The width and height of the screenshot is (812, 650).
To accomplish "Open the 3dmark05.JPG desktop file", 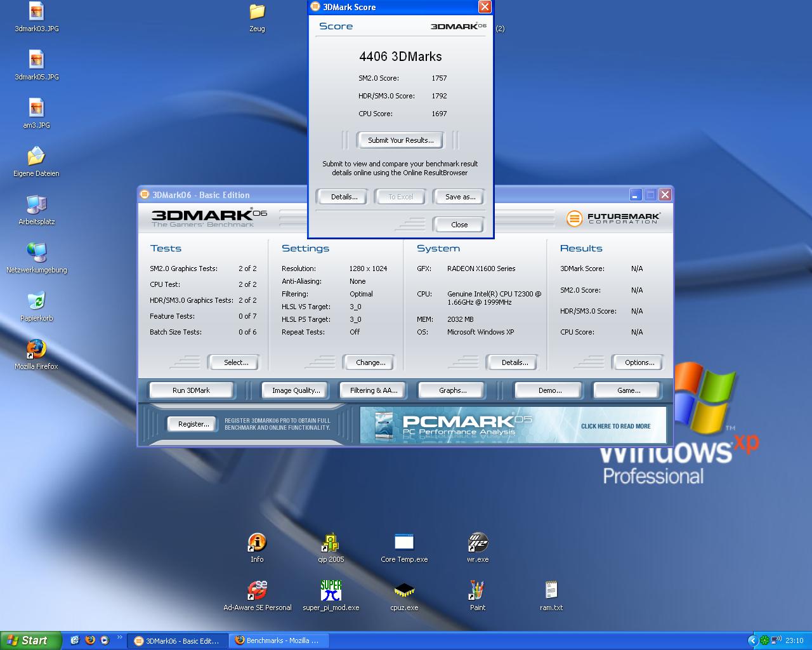I will pyautogui.click(x=36, y=65).
